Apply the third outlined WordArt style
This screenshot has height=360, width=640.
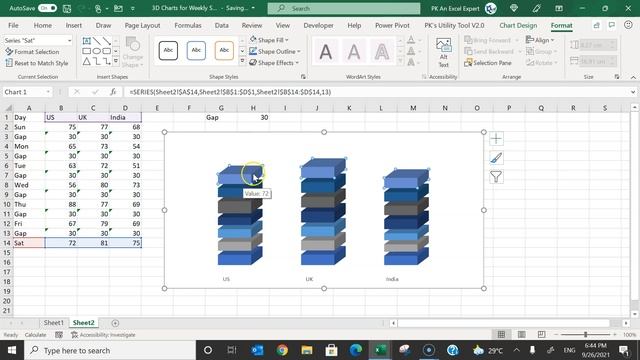pos(382,52)
